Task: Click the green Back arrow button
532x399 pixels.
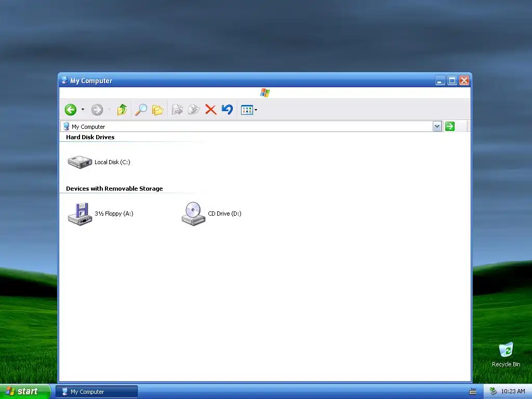Action: tap(71, 110)
